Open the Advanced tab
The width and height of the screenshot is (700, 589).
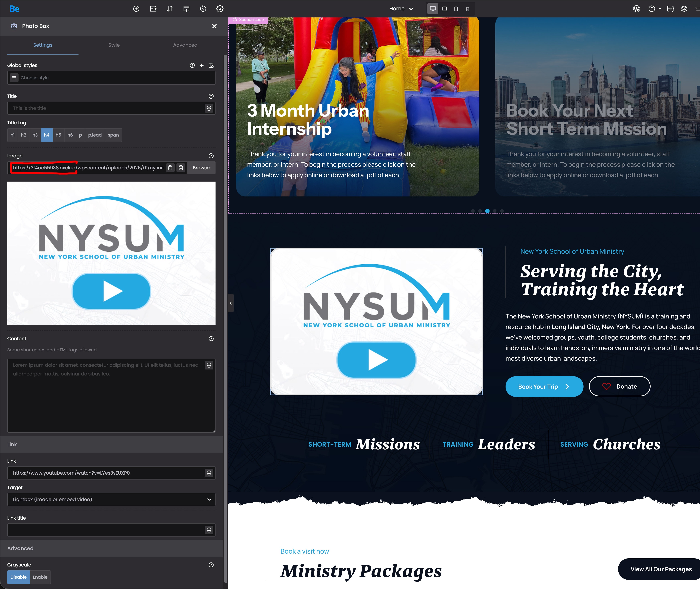[x=185, y=45]
